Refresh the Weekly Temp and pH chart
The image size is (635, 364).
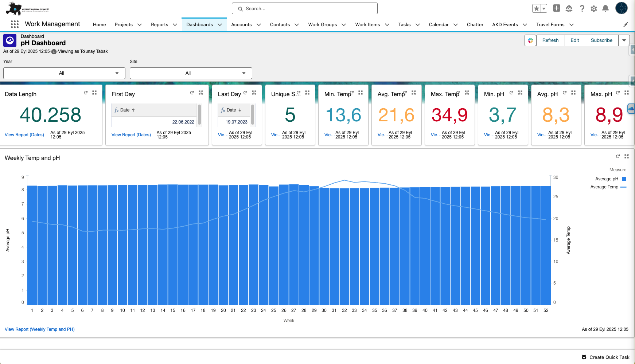click(x=618, y=156)
